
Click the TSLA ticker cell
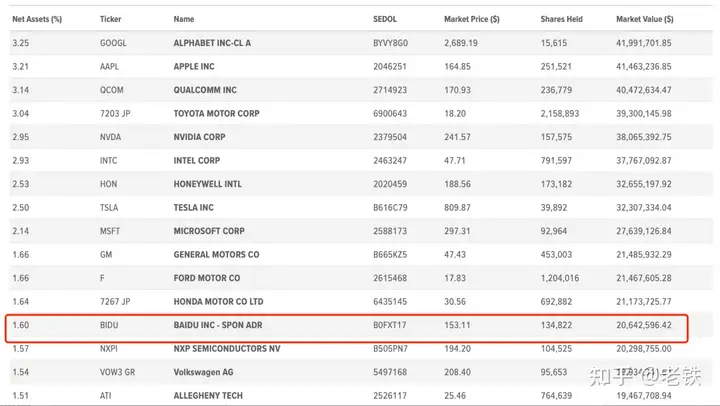109,208
